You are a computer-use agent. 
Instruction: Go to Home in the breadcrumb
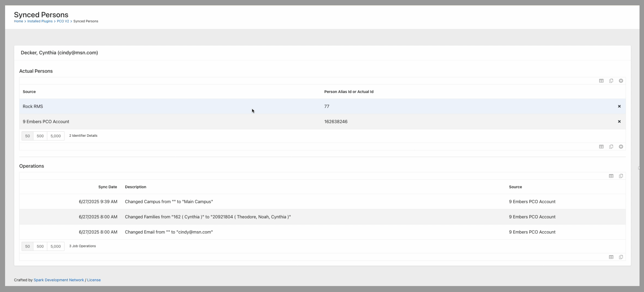18,21
